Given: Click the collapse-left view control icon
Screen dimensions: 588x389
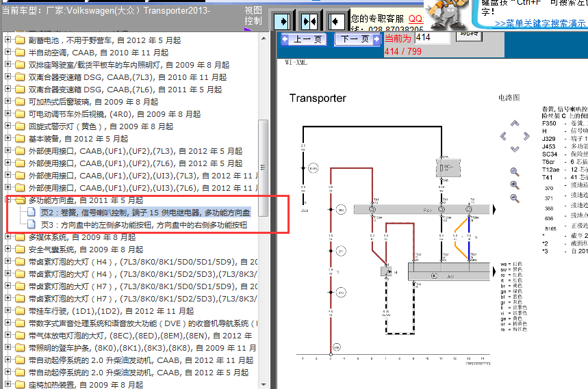Looking at the screenshot, I should click(x=336, y=21).
